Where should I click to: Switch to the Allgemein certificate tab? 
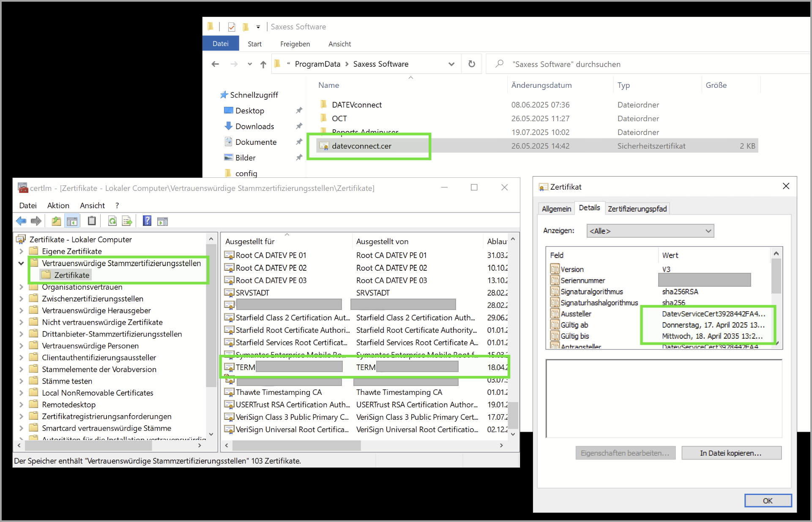pos(556,209)
